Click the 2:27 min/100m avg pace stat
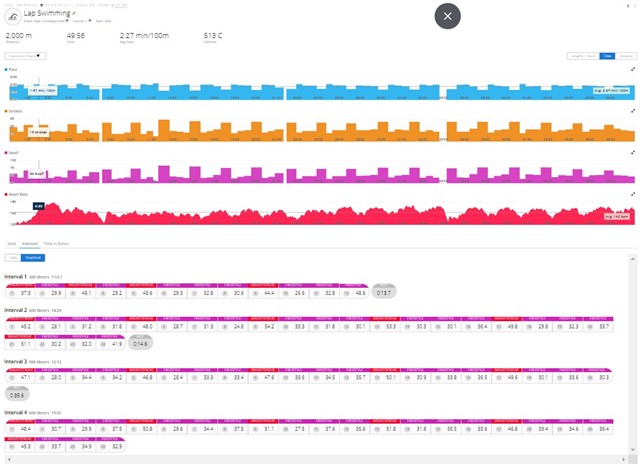 pyautogui.click(x=144, y=37)
